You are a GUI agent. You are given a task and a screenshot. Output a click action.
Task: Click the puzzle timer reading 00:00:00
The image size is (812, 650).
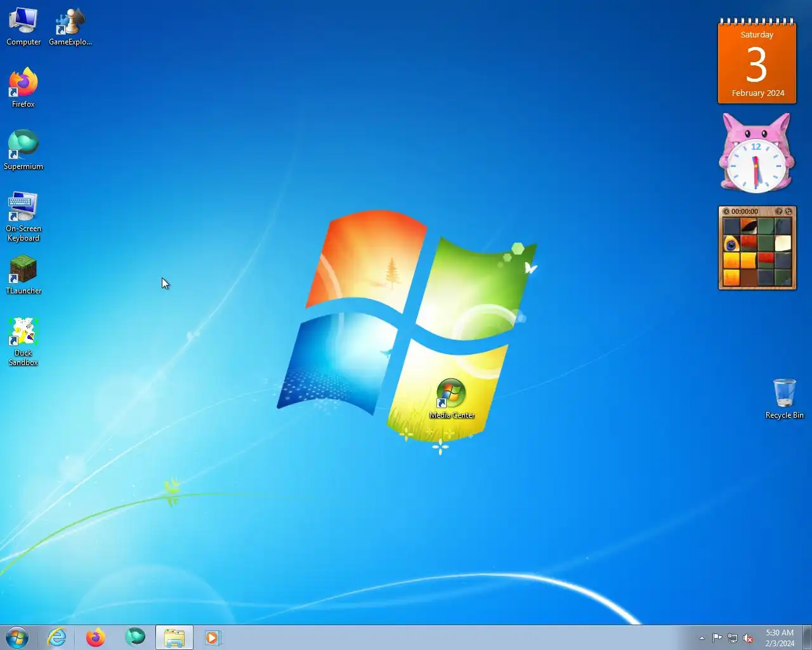click(x=745, y=211)
